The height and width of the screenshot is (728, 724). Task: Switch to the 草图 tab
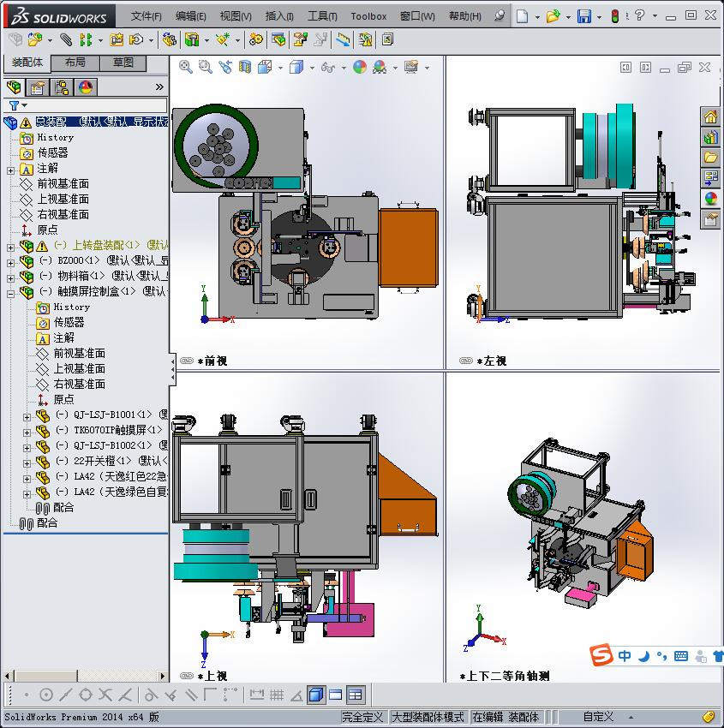tap(123, 63)
